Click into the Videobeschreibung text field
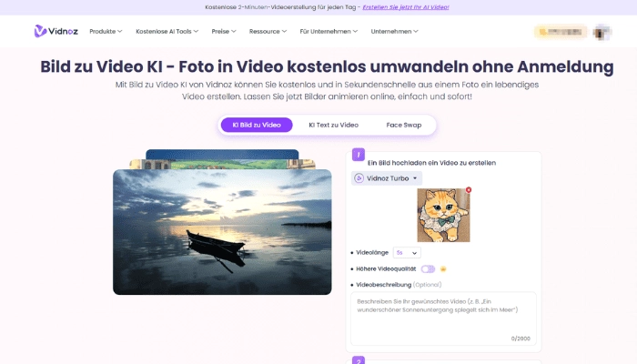The image size is (637, 364). (443, 318)
